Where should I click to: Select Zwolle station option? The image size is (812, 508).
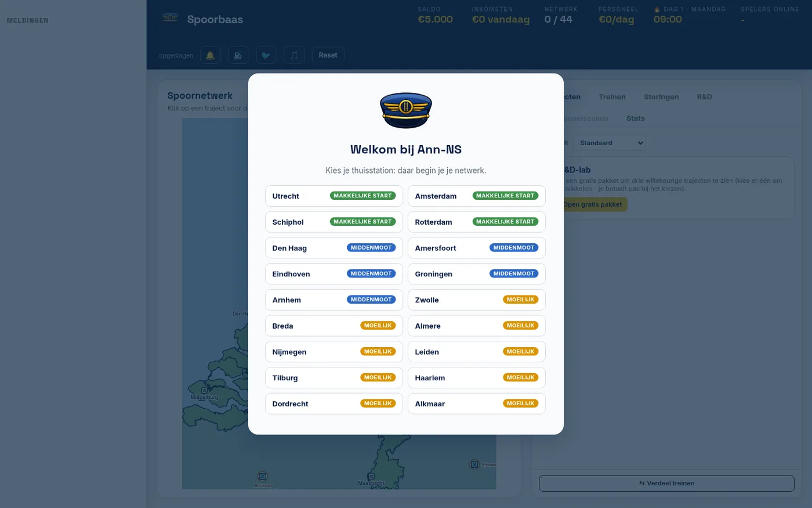coord(477,300)
